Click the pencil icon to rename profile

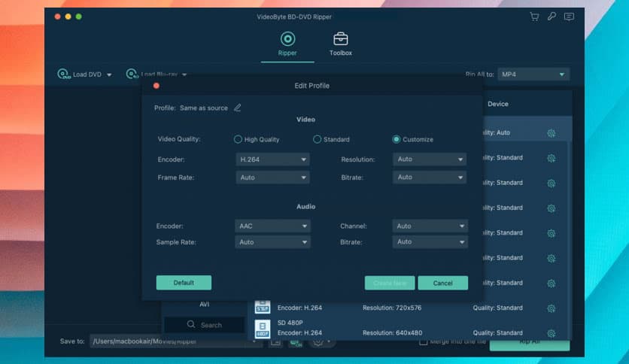[238, 108]
